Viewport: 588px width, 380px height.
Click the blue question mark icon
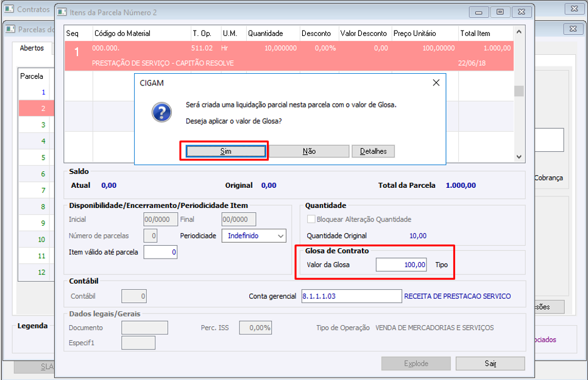161,112
